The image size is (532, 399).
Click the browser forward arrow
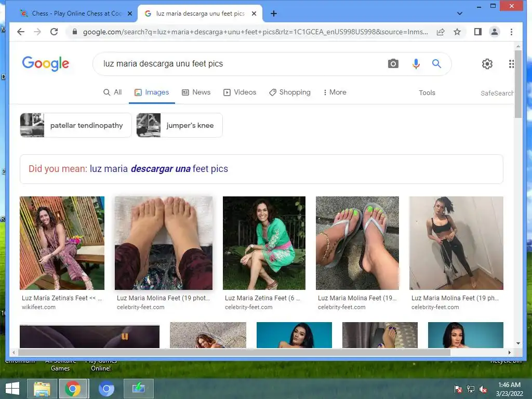tap(37, 32)
